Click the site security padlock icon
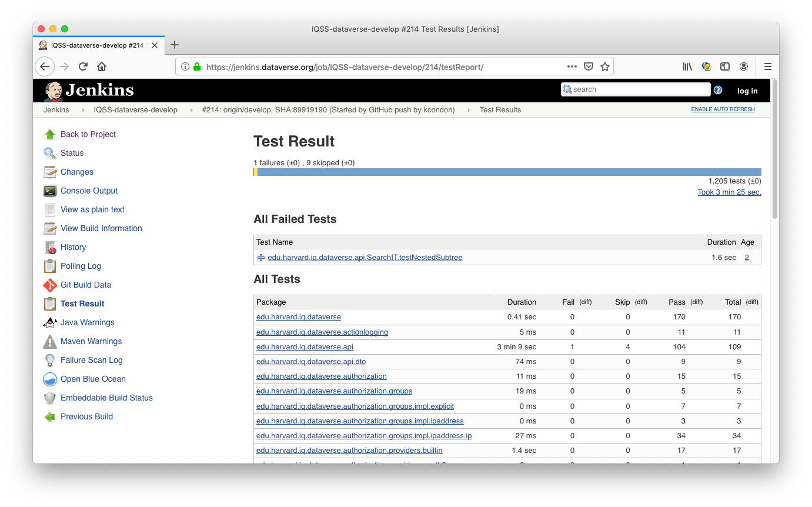This screenshot has height=507, width=812. point(198,66)
